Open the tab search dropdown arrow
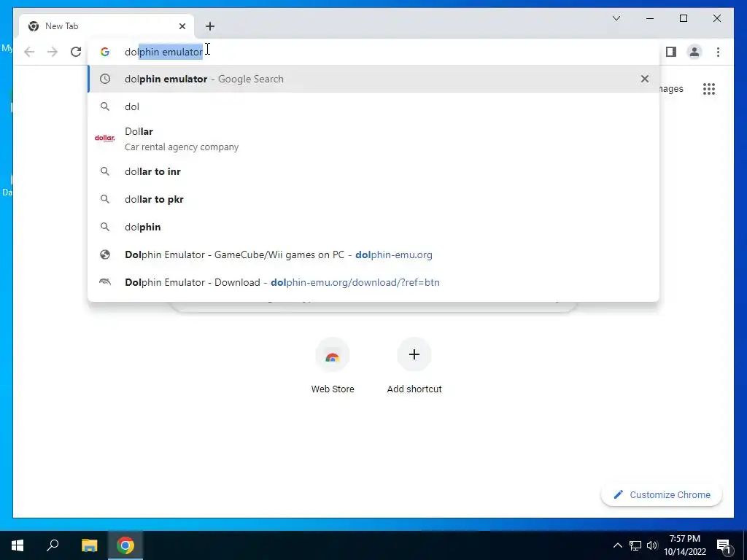 pos(616,18)
